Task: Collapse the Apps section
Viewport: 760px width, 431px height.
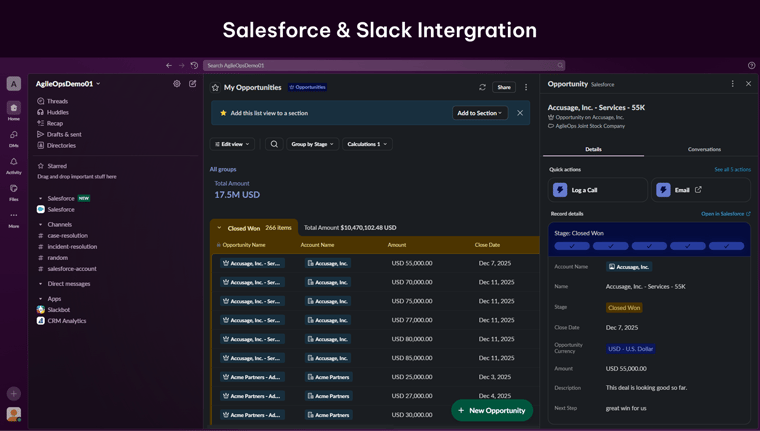Action: coord(41,299)
